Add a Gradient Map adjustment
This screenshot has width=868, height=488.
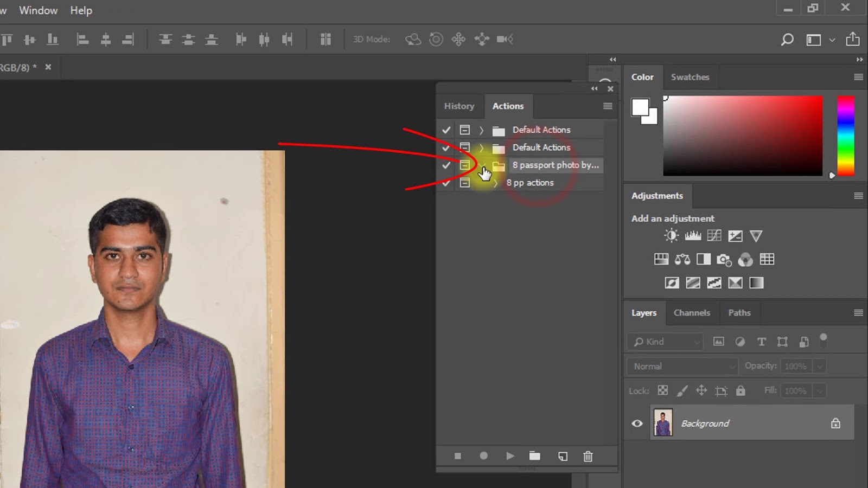click(x=756, y=282)
